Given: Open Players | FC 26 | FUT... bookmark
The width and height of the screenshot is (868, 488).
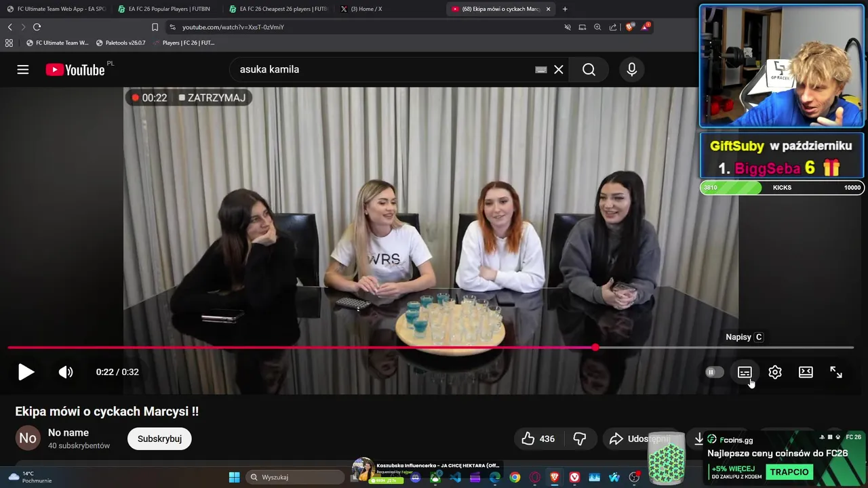Looking at the screenshot, I should click(184, 43).
